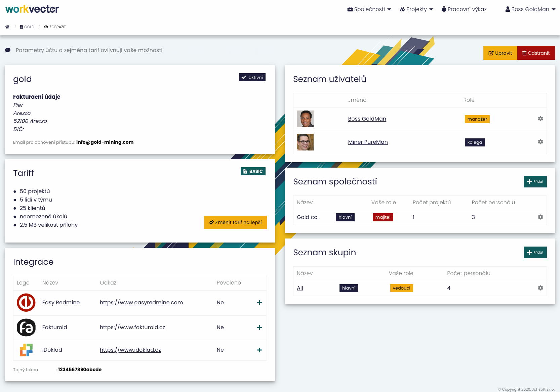Expand the Společnosti dropdown menu
560x392 pixels.
point(369,9)
